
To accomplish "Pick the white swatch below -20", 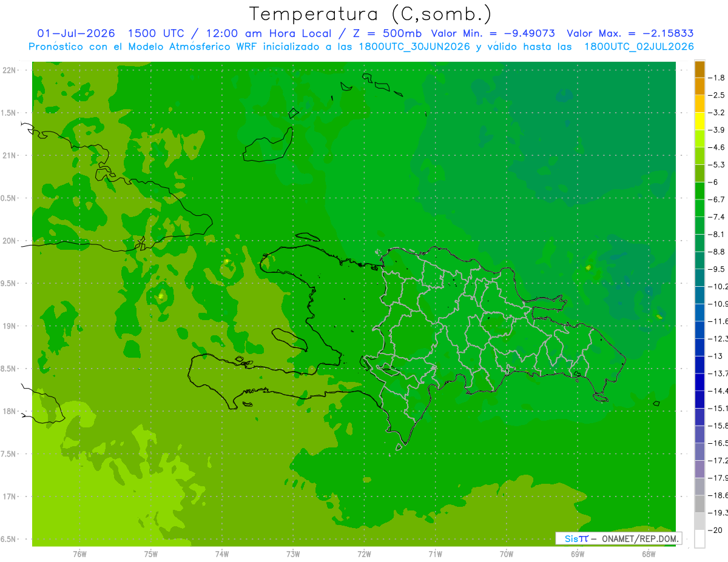I will pos(699,538).
